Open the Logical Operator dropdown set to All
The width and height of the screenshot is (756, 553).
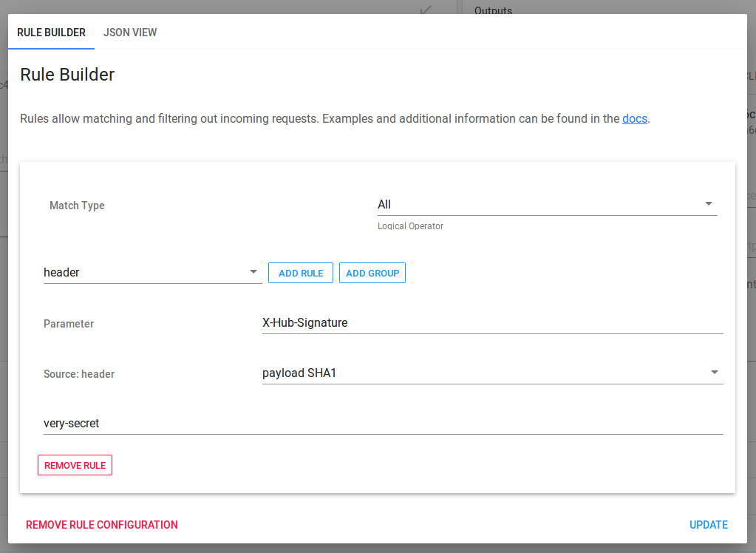(x=547, y=205)
